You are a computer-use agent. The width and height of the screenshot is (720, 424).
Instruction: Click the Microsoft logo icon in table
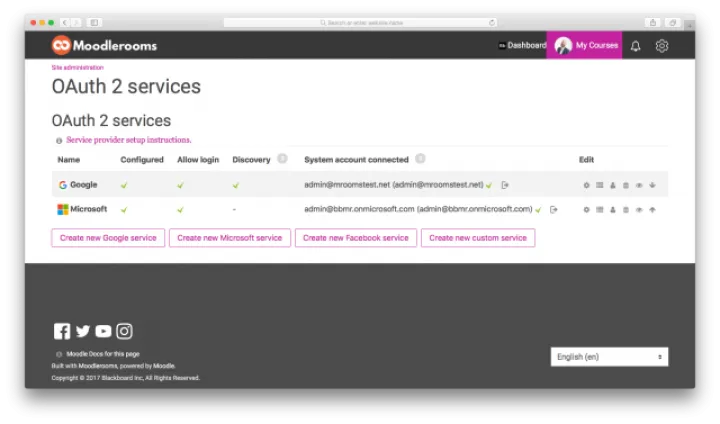click(62, 209)
